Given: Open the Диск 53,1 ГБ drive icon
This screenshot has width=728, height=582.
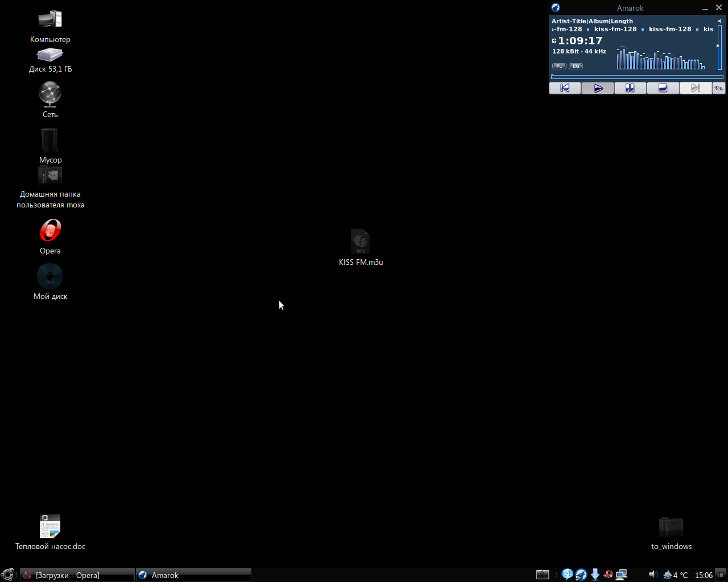Looking at the screenshot, I should 50,60.
